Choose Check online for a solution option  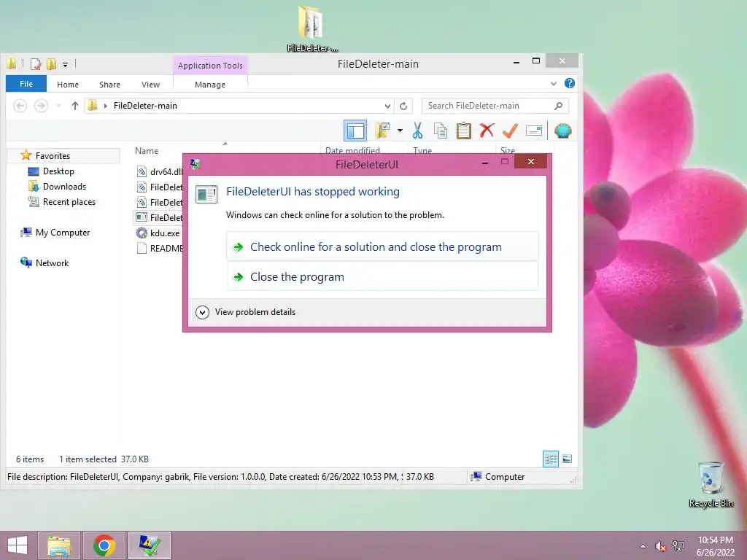point(382,246)
